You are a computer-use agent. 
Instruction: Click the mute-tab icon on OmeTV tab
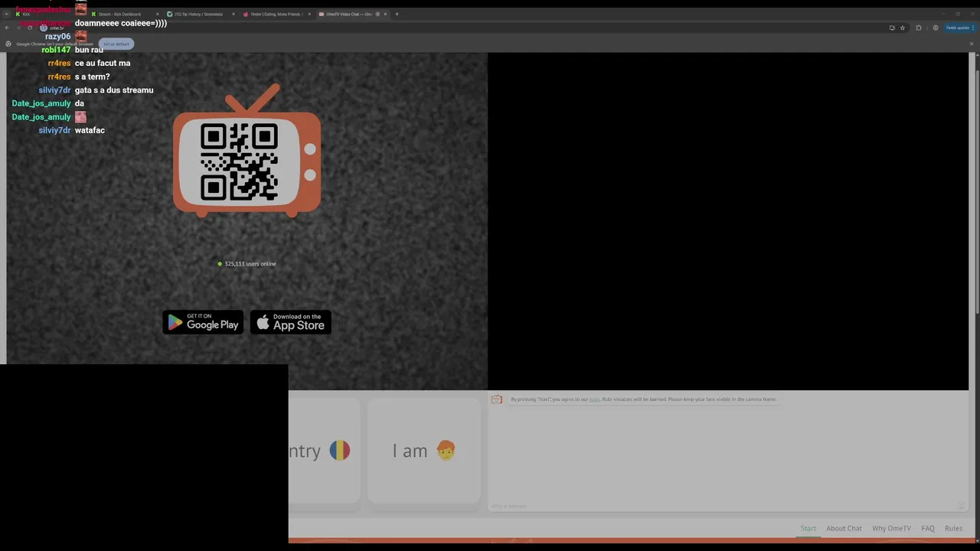point(377,14)
